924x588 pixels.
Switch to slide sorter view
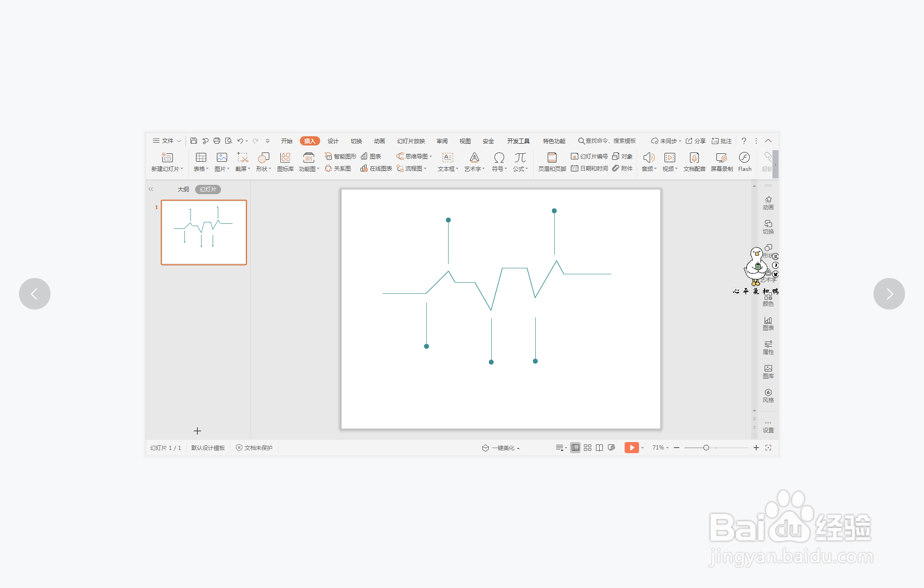coord(587,448)
